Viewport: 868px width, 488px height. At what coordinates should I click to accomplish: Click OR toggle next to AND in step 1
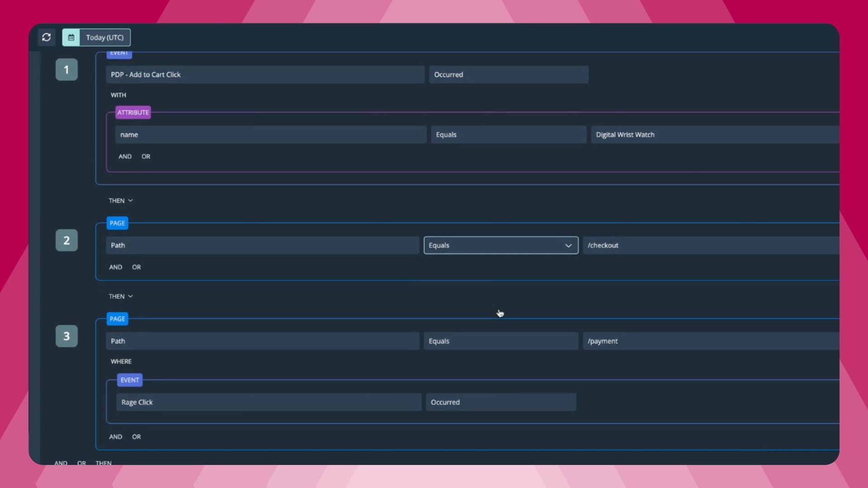(x=146, y=156)
